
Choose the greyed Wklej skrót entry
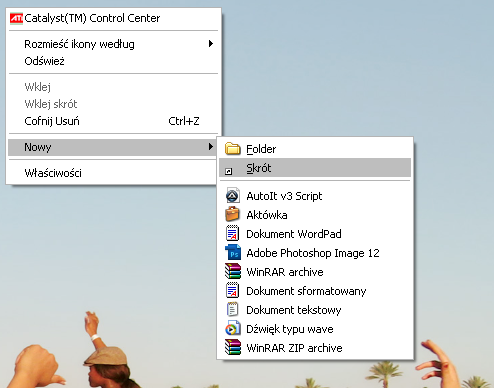(x=113, y=104)
